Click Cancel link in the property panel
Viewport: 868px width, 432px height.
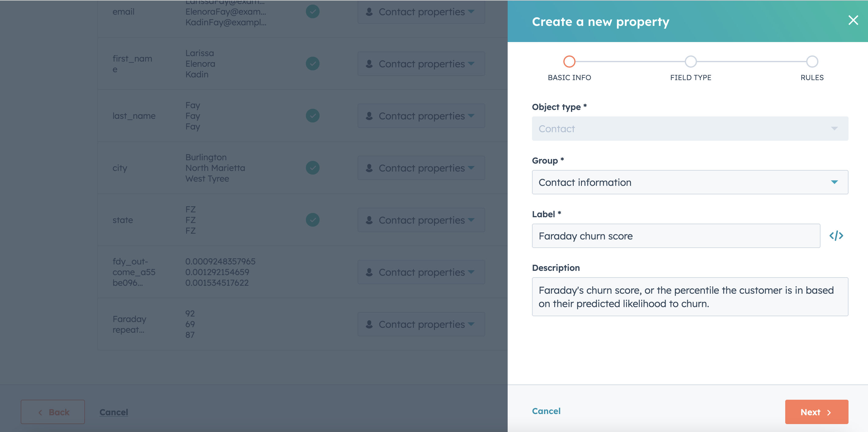click(546, 411)
